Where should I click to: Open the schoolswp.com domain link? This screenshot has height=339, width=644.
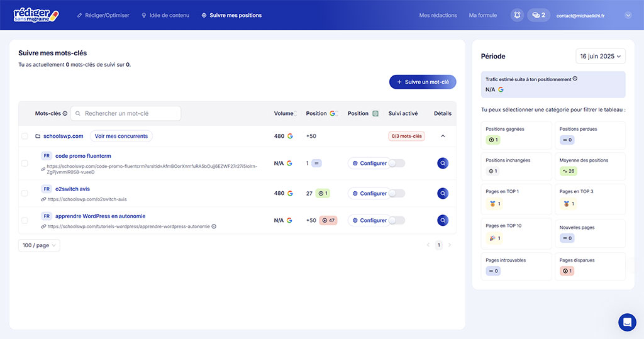tap(64, 136)
